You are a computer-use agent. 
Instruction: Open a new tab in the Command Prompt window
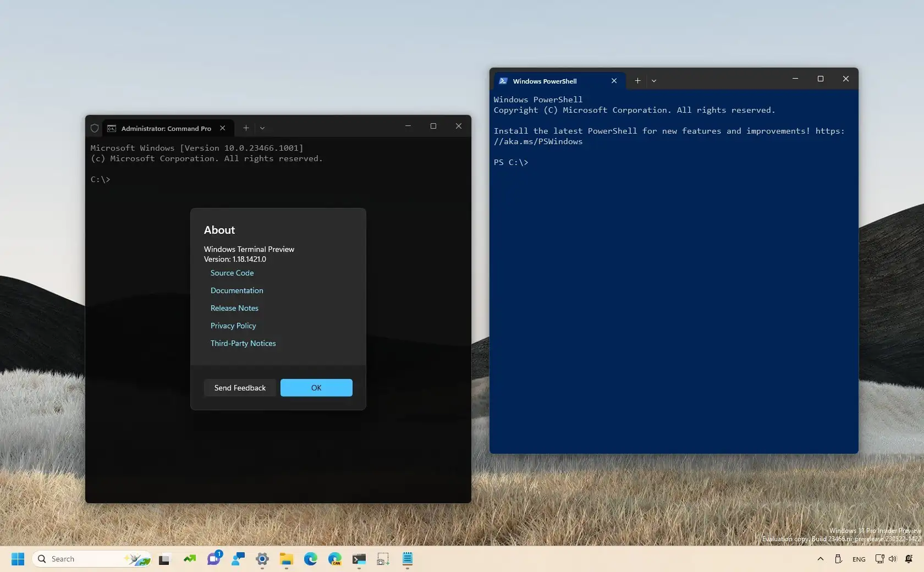[x=246, y=128]
